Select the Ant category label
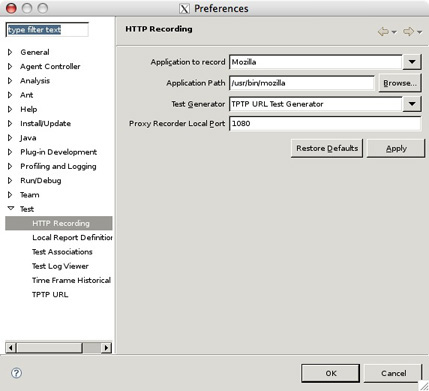Viewport: 429px width, 391px height. coord(27,95)
